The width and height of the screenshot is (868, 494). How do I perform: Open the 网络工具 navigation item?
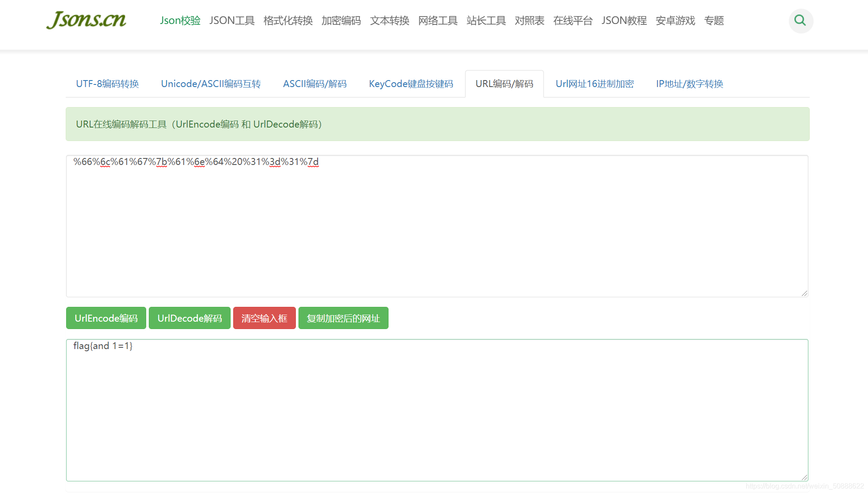point(437,20)
